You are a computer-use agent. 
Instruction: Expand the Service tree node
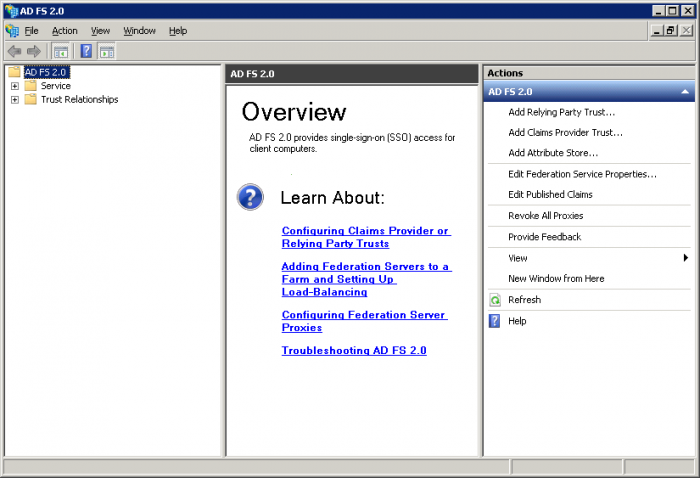click(x=15, y=86)
